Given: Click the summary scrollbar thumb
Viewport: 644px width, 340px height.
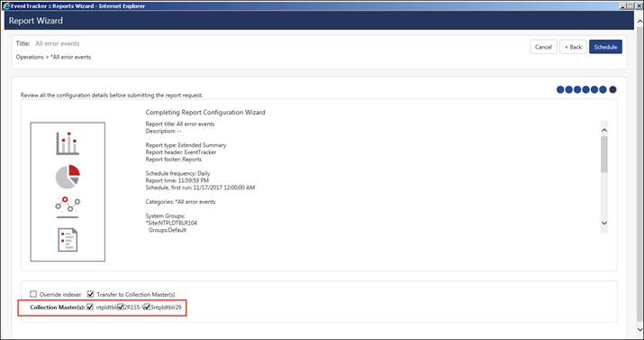Looking at the screenshot, I should tap(604, 154).
